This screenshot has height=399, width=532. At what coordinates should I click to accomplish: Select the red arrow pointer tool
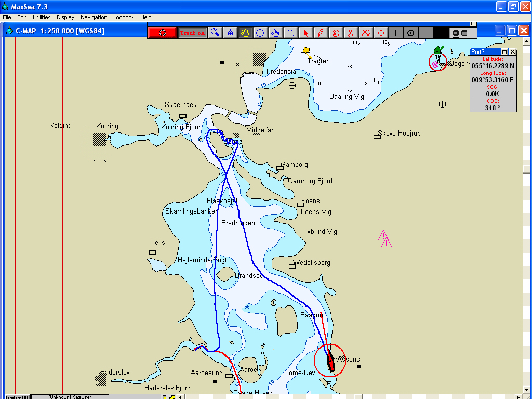305,33
